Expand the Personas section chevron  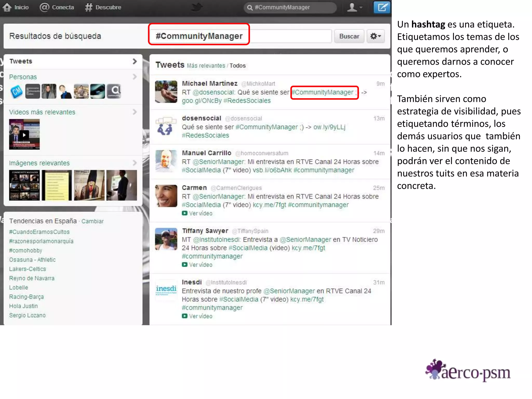pyautogui.click(x=135, y=77)
